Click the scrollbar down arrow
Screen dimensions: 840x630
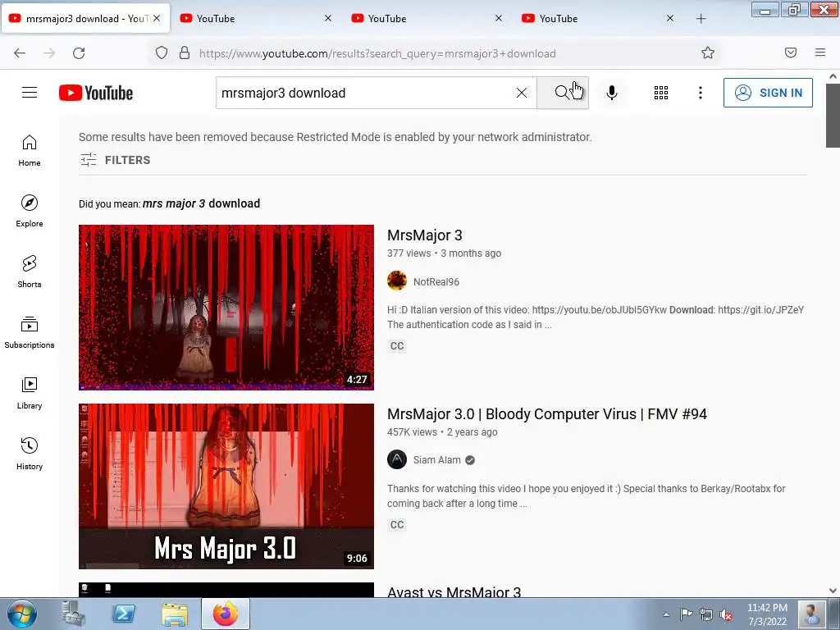[833, 591]
